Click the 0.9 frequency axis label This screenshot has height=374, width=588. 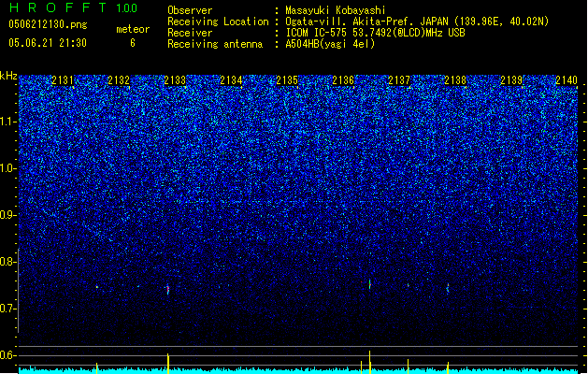pos(8,215)
